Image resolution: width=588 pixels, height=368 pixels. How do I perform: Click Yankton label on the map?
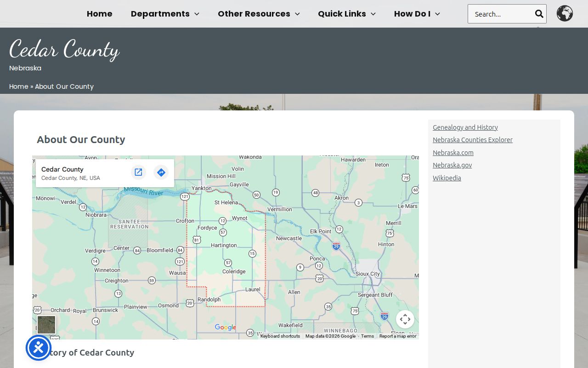tap(201, 188)
